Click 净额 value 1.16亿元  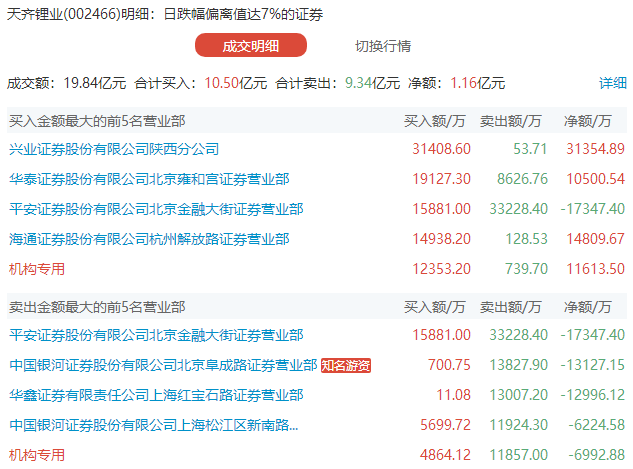pyautogui.click(x=478, y=83)
